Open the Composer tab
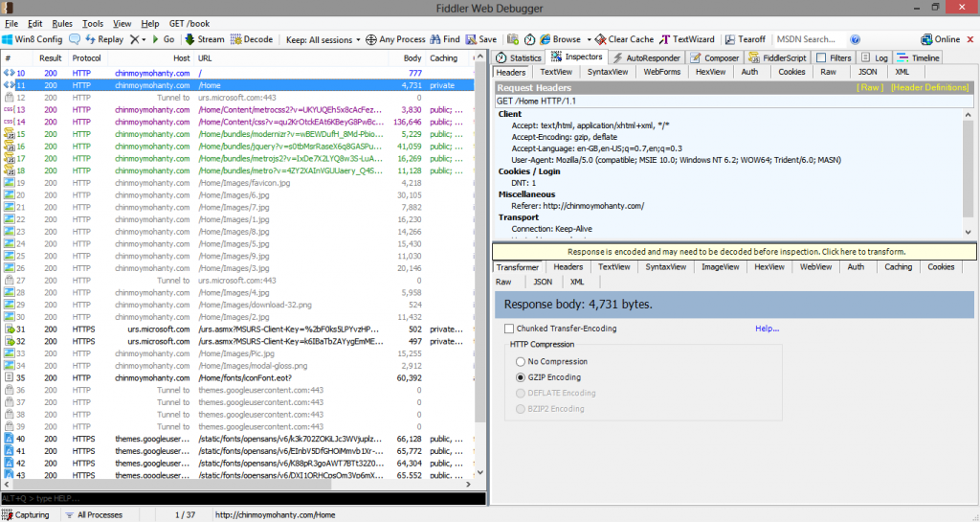 714,57
